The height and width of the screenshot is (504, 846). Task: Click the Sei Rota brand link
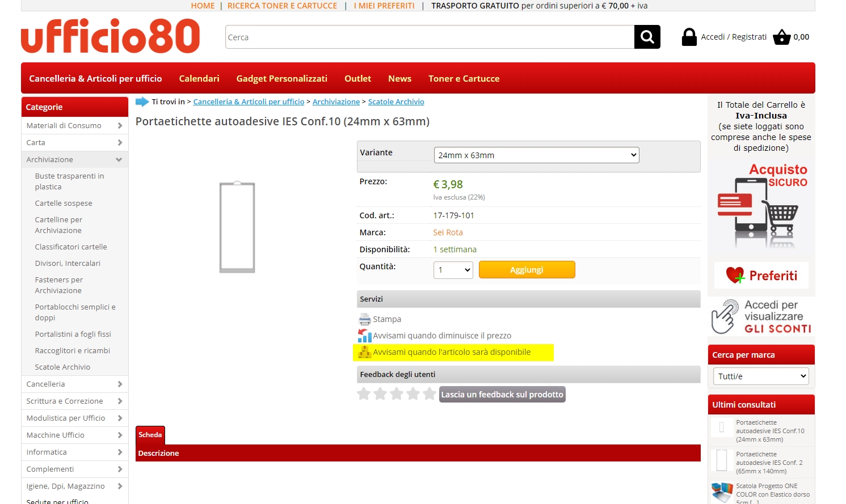click(448, 232)
